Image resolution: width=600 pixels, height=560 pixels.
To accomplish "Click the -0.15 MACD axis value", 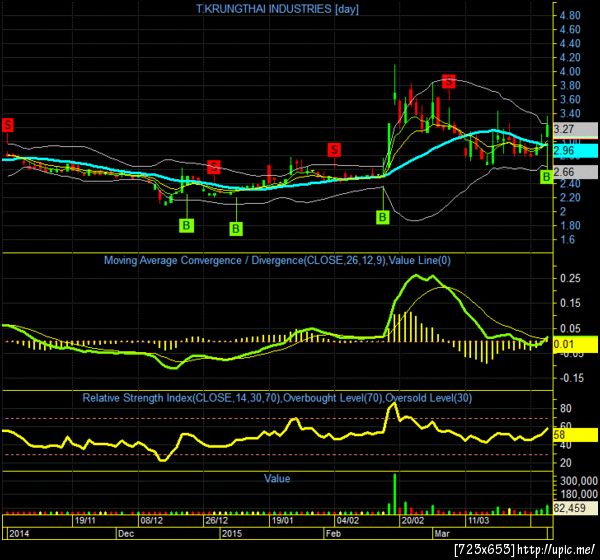I will pyautogui.click(x=572, y=378).
